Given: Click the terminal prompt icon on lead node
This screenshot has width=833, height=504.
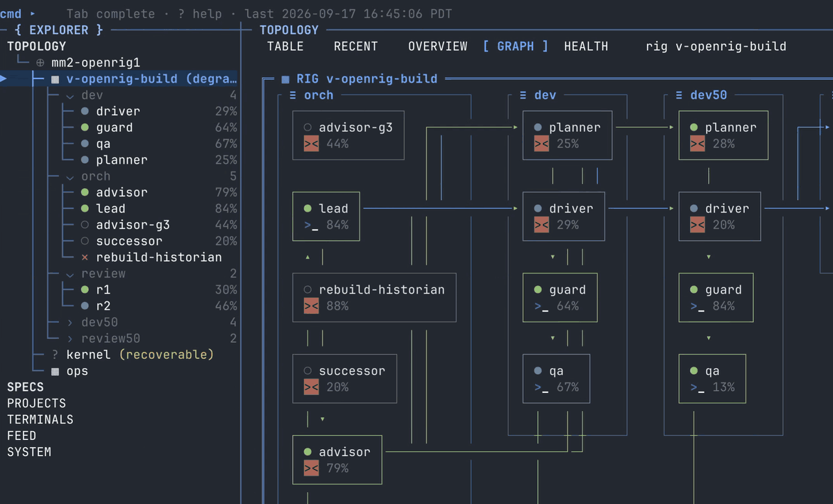Looking at the screenshot, I should click(311, 225).
